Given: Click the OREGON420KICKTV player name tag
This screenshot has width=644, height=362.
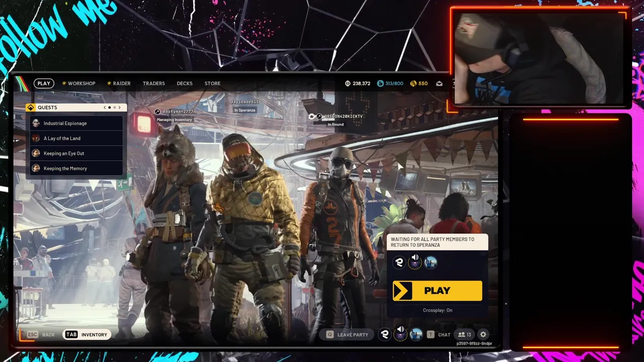Looking at the screenshot, I should (344, 116).
